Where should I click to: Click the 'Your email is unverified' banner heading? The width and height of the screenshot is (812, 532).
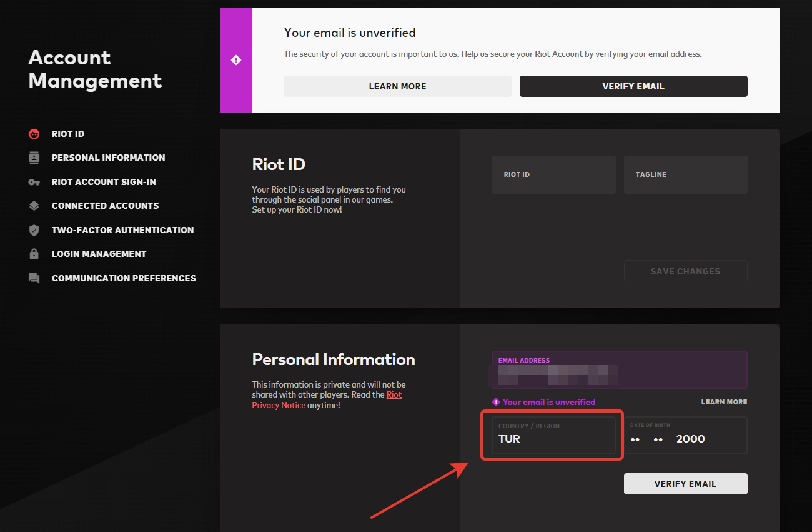(x=350, y=33)
